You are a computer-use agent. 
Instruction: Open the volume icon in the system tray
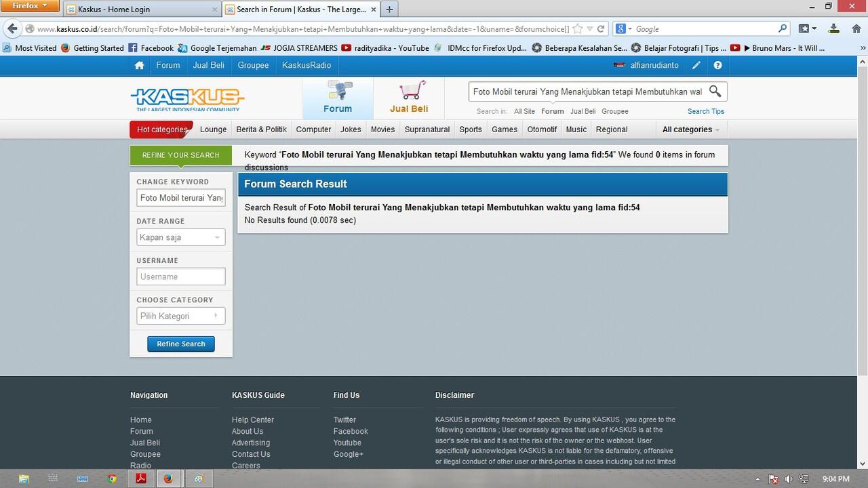pyautogui.click(x=789, y=479)
